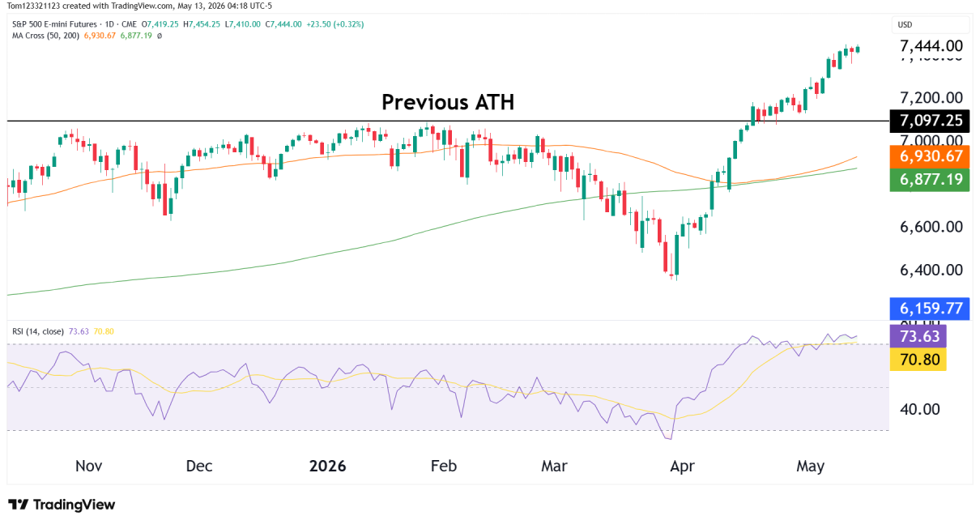Click the CME exchange label in the chart legend
This screenshot has height=520, width=980.
(130, 24)
